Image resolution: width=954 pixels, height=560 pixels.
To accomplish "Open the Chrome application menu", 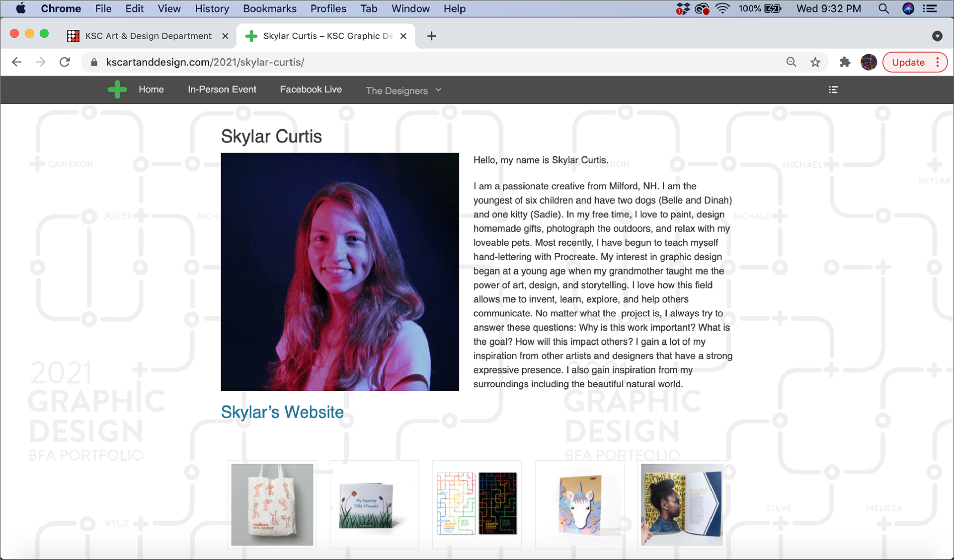I will [x=61, y=8].
